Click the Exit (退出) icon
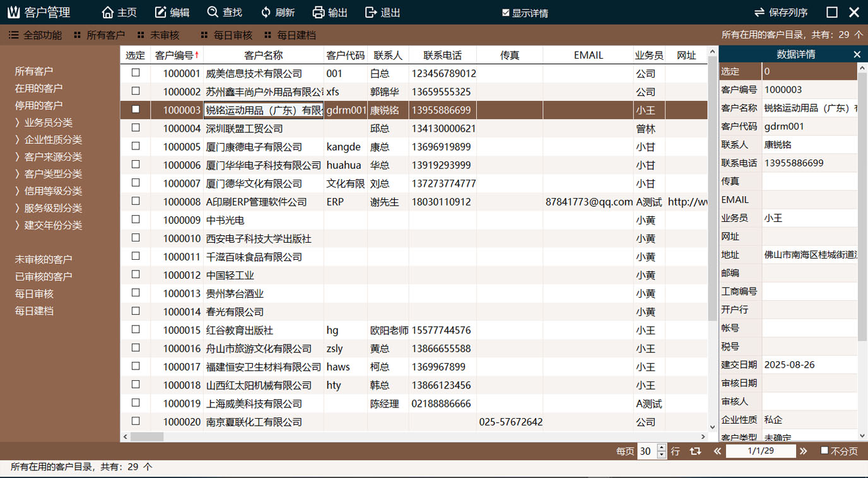Screen dimensions: 868x478 (371, 13)
